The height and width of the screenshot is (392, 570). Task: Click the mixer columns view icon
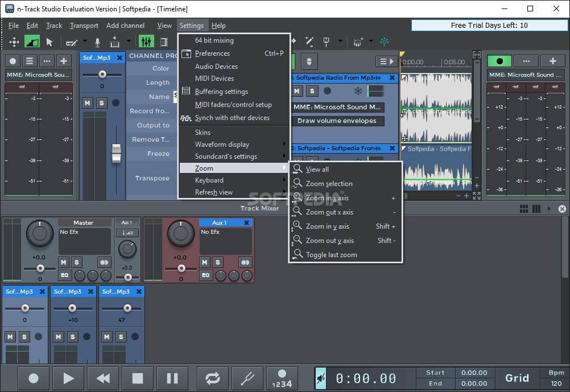pyautogui.click(x=536, y=209)
